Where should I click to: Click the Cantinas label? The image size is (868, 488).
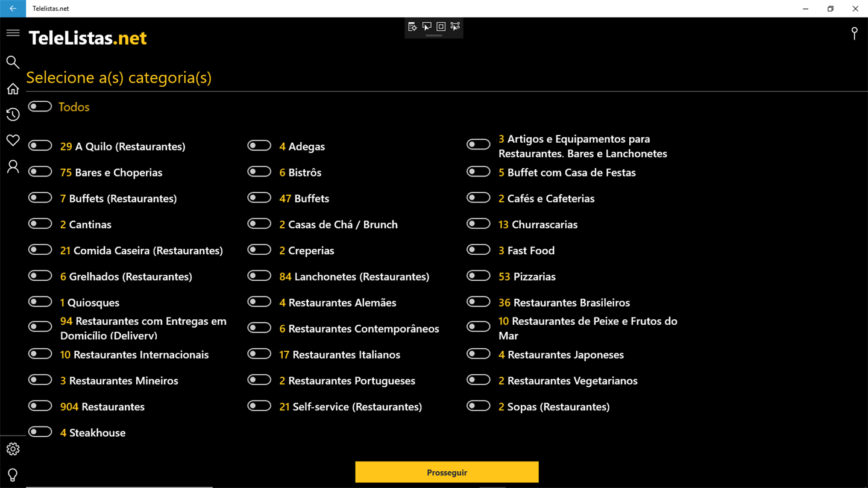pyautogui.click(x=86, y=224)
